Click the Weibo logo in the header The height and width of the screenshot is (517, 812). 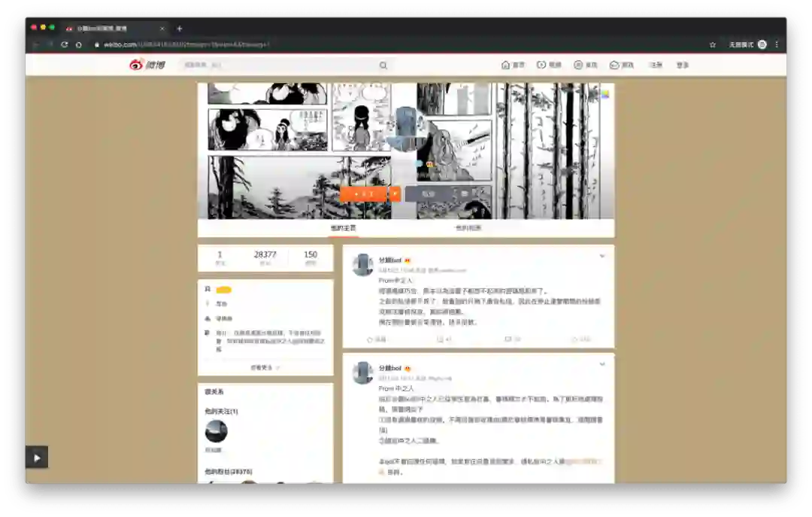pyautogui.click(x=147, y=65)
